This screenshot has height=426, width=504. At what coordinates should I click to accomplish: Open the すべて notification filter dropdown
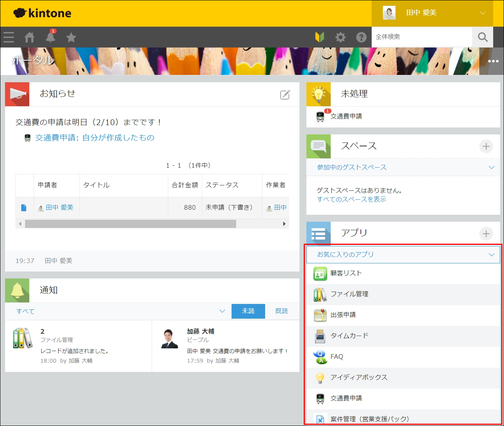[222, 311]
